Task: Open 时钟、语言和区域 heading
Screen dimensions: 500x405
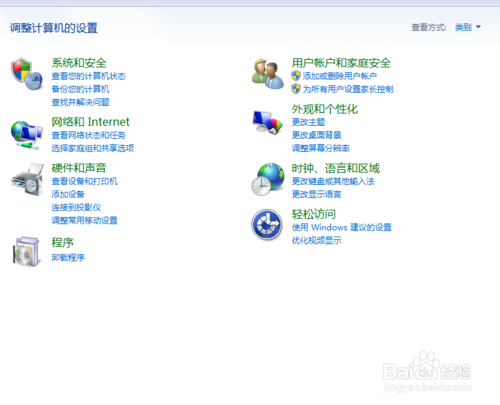Action: (336, 168)
